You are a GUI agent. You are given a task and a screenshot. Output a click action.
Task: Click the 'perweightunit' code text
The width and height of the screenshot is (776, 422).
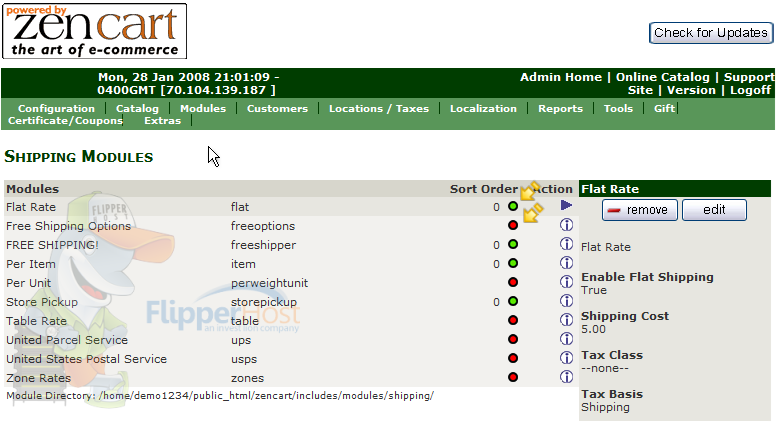pyautogui.click(x=269, y=283)
